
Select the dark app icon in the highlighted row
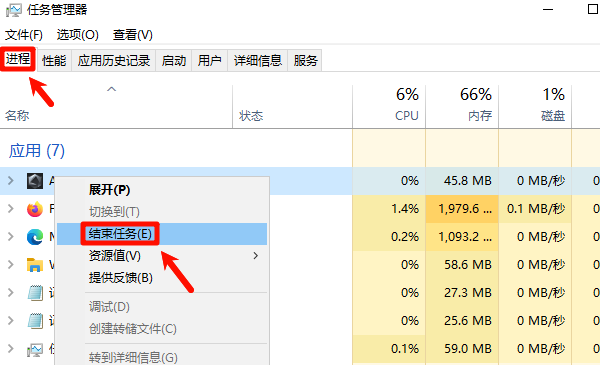pos(35,181)
